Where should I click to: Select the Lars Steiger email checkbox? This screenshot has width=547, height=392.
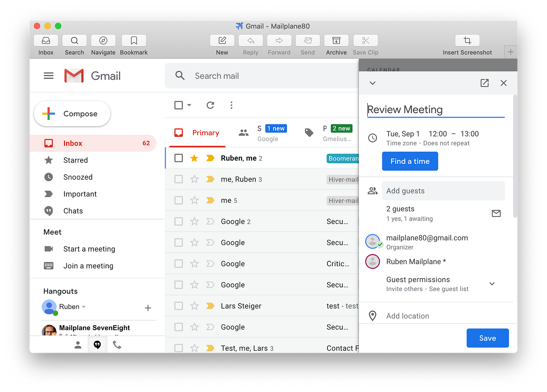point(178,306)
